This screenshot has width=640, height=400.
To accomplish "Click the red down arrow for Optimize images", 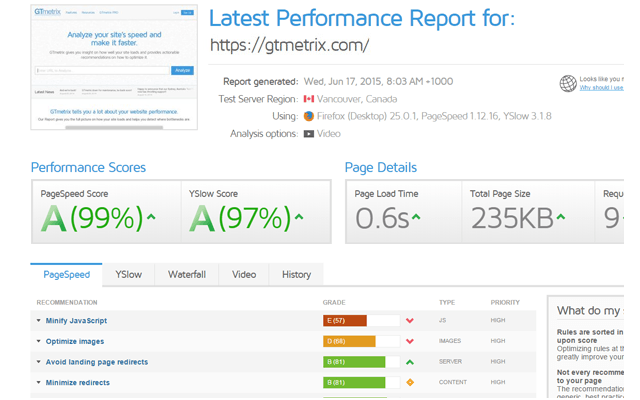I will point(410,341).
